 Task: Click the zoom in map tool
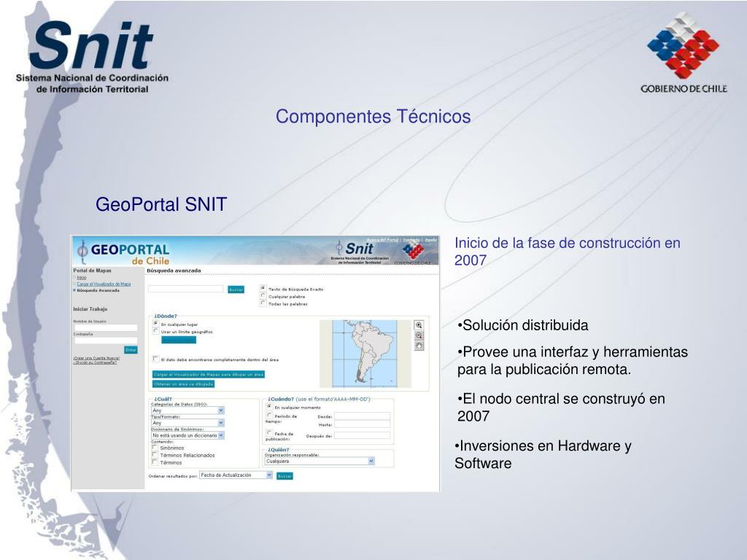[419, 325]
